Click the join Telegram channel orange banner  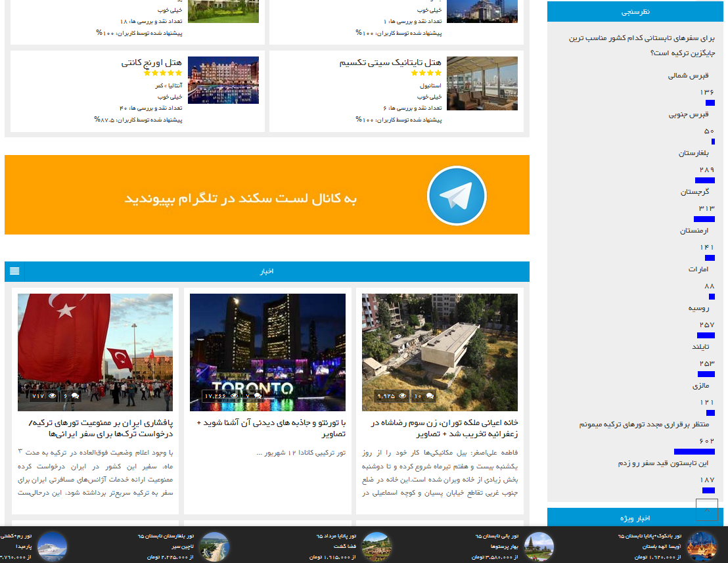(267, 195)
